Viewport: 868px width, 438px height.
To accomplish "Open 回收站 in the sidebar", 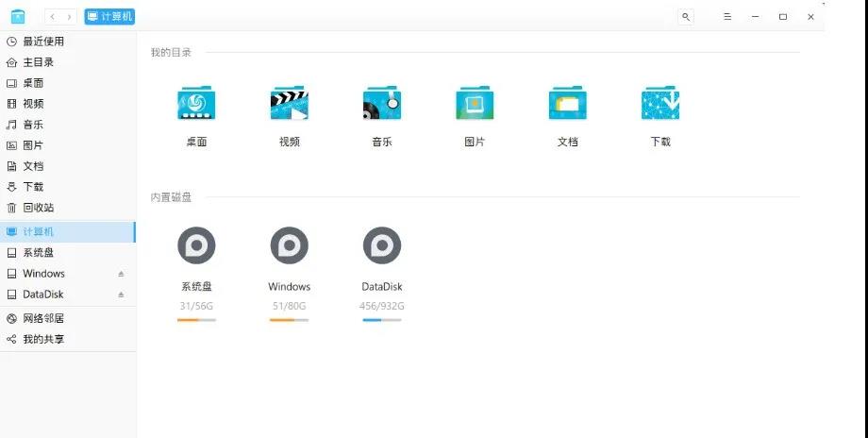I will [38, 208].
